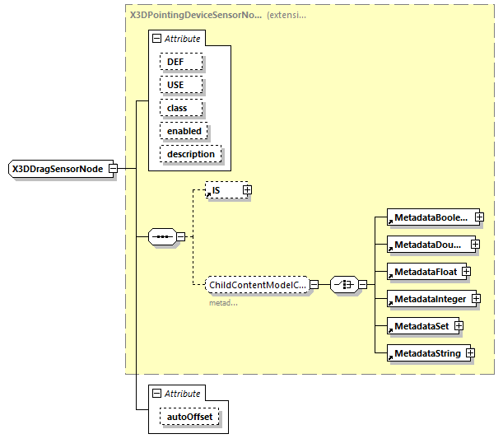Select the class attribute box
This screenshot has height=448, width=503.
click(x=177, y=108)
